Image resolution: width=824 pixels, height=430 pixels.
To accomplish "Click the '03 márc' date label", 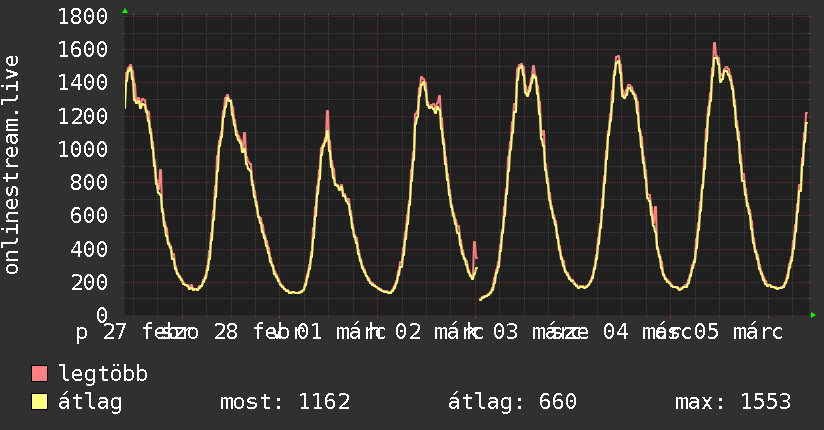I will 537,332.
